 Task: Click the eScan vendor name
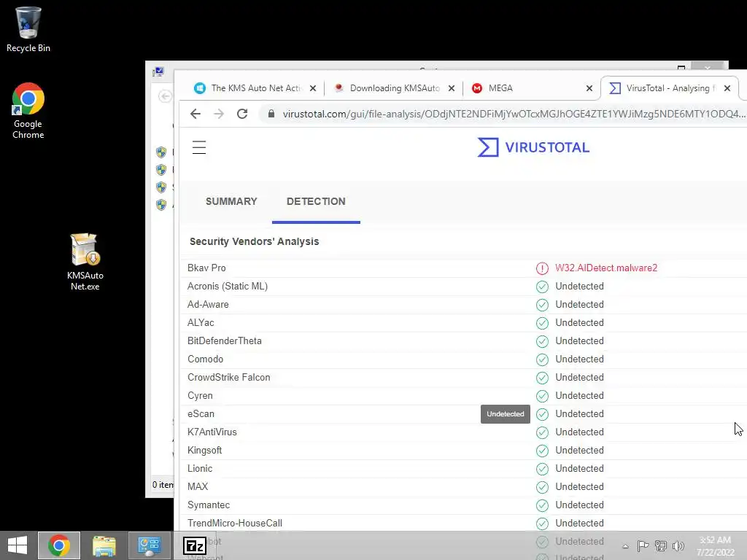pos(201,414)
